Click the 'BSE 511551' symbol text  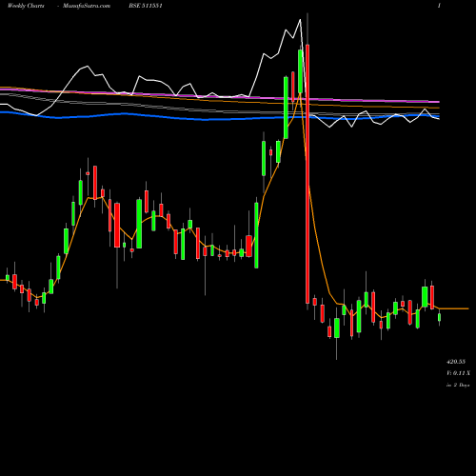pos(146,6)
